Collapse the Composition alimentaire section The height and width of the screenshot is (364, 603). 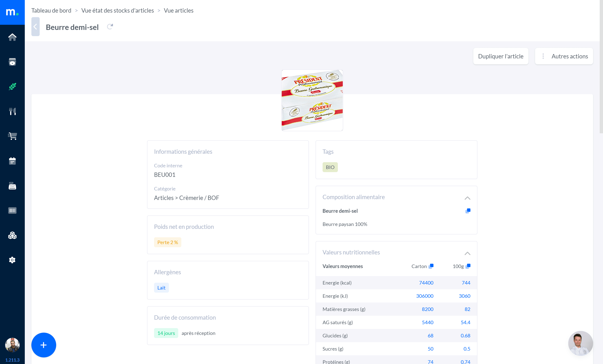pyautogui.click(x=467, y=198)
